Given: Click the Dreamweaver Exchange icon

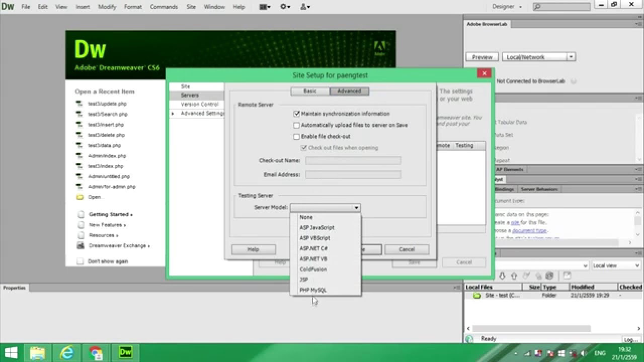Looking at the screenshot, I should click(79, 246).
